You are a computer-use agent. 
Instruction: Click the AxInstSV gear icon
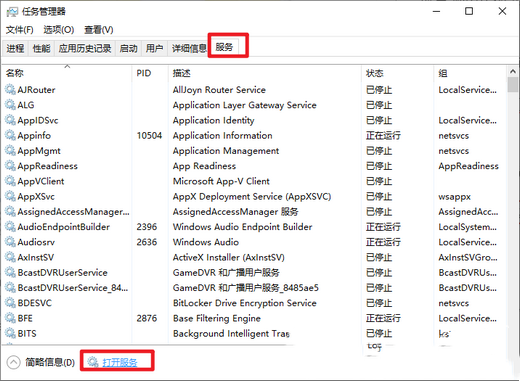pos(10,257)
